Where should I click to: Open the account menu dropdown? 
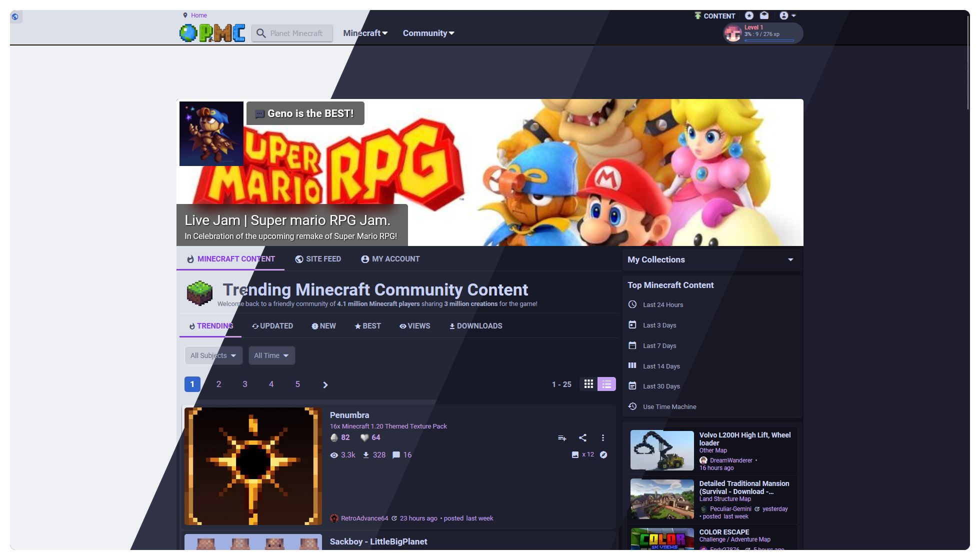787,15
